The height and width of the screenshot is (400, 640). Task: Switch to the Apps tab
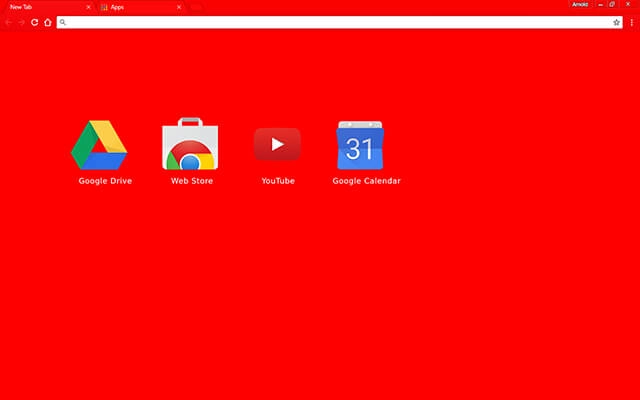click(x=140, y=7)
